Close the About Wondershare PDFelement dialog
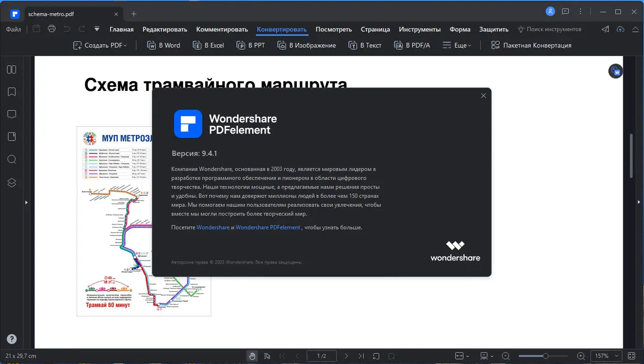 [x=483, y=96]
